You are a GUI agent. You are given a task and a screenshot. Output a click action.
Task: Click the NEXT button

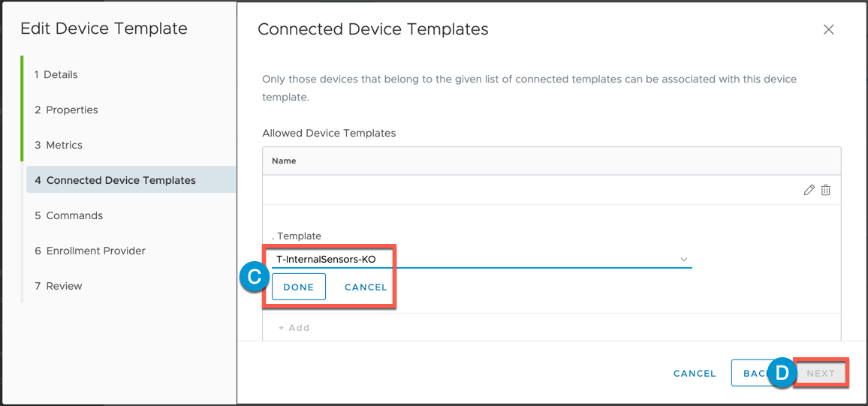coord(821,374)
